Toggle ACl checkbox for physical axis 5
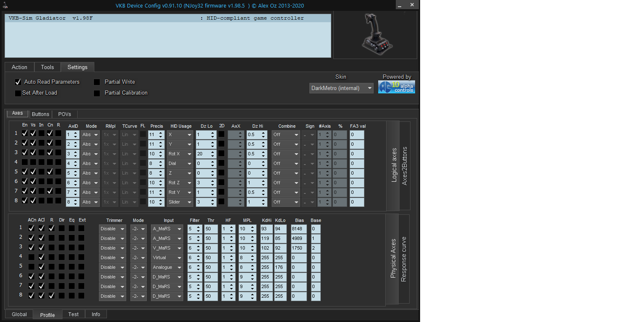644x322 pixels. coord(42,267)
